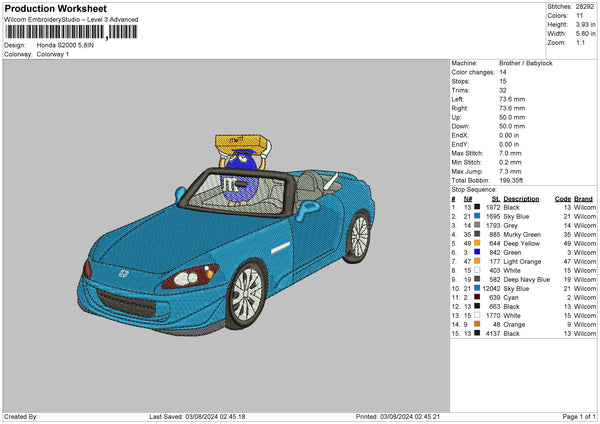Image resolution: width=600 pixels, height=424 pixels.
Task: Select the Up extent value 50.0 mm
Action: coord(512,117)
